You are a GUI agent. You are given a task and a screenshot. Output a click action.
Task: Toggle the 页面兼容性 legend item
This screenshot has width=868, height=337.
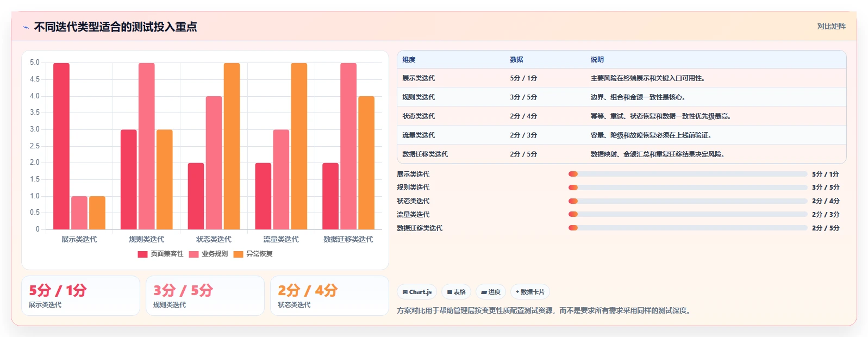tap(161, 254)
